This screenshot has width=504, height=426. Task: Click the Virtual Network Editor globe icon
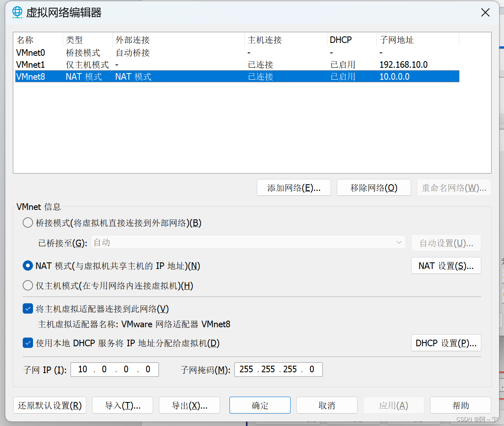coord(17,12)
